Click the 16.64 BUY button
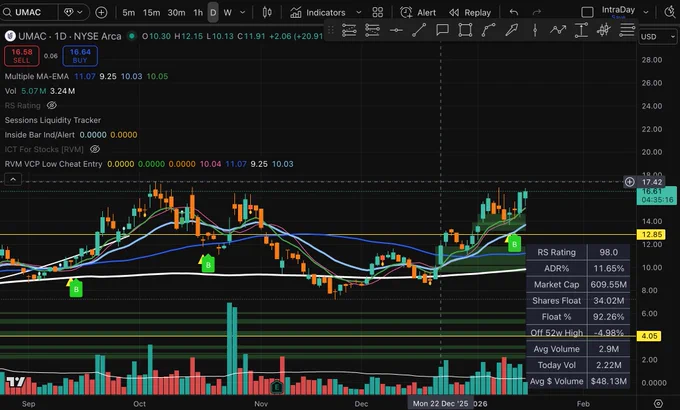The height and width of the screenshot is (410, 680). point(80,56)
